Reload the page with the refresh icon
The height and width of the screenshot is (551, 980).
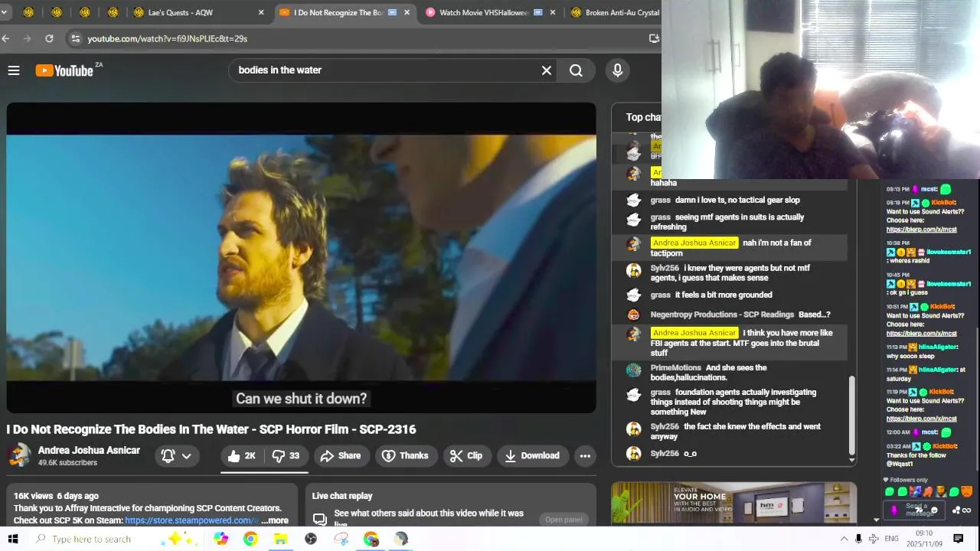pyautogui.click(x=49, y=38)
